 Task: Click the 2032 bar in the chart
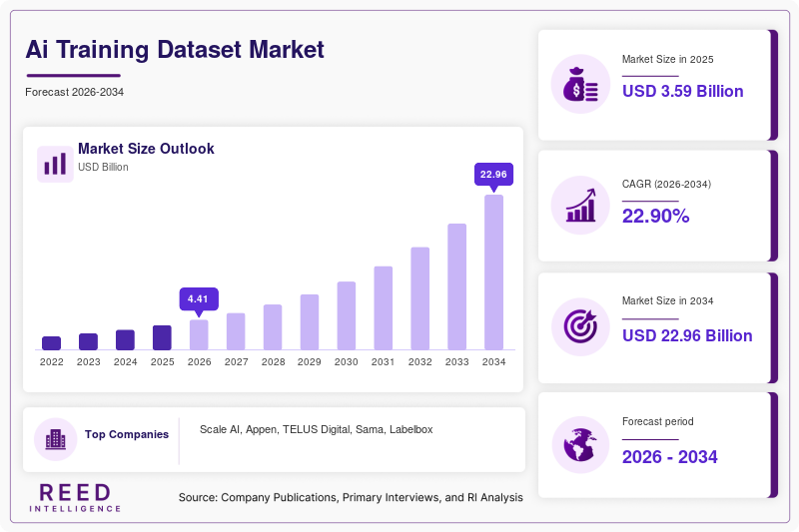pyautogui.click(x=419, y=298)
